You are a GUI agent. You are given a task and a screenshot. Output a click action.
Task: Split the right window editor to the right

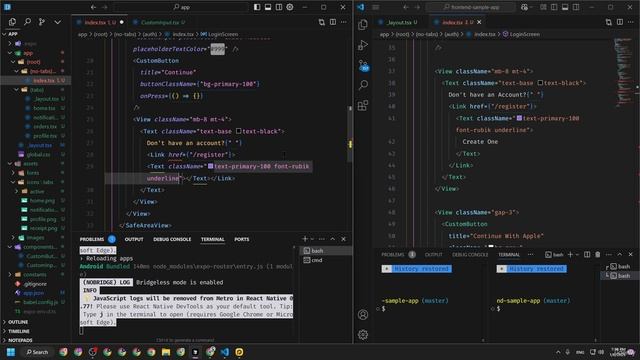pos(620,22)
